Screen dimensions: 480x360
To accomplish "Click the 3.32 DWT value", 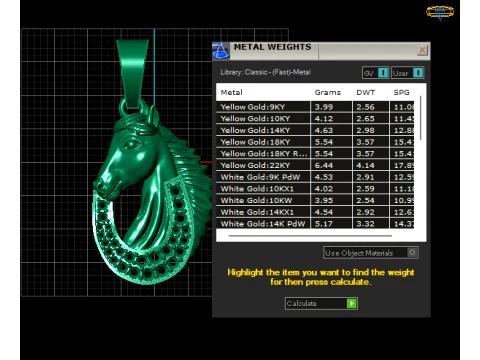I will (x=365, y=224).
